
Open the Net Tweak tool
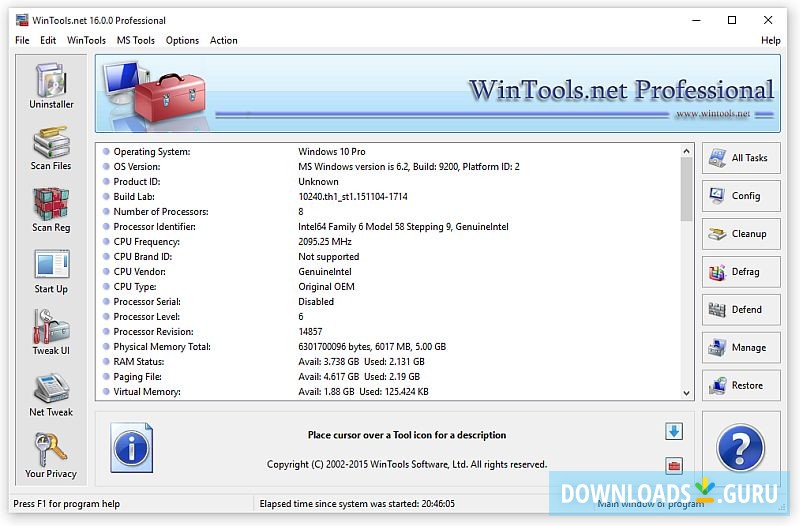pos(51,395)
